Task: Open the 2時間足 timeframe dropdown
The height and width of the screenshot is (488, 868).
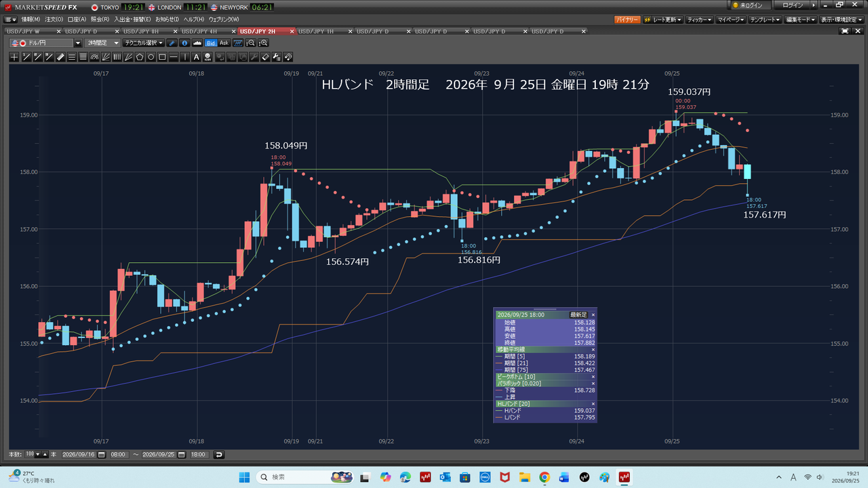Action: (102, 43)
